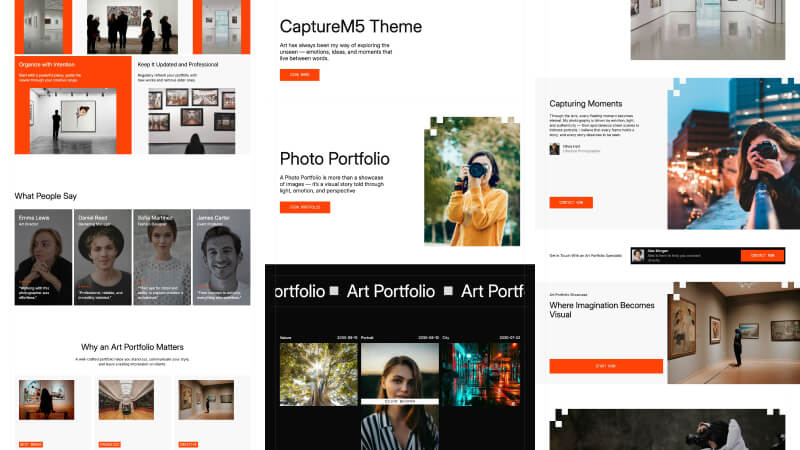Click the Where Imagination Becomes Visual gallery image
Viewport: 800px width, 450px height.
pyautogui.click(x=733, y=333)
